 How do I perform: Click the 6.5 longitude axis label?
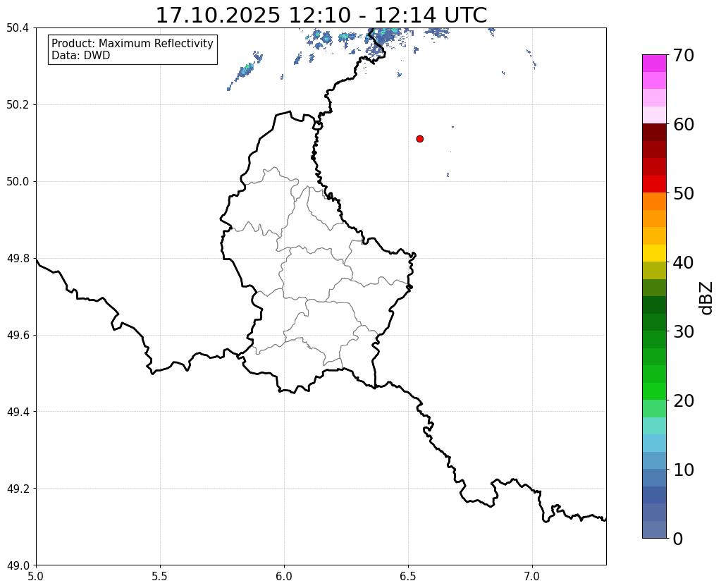pyautogui.click(x=408, y=576)
